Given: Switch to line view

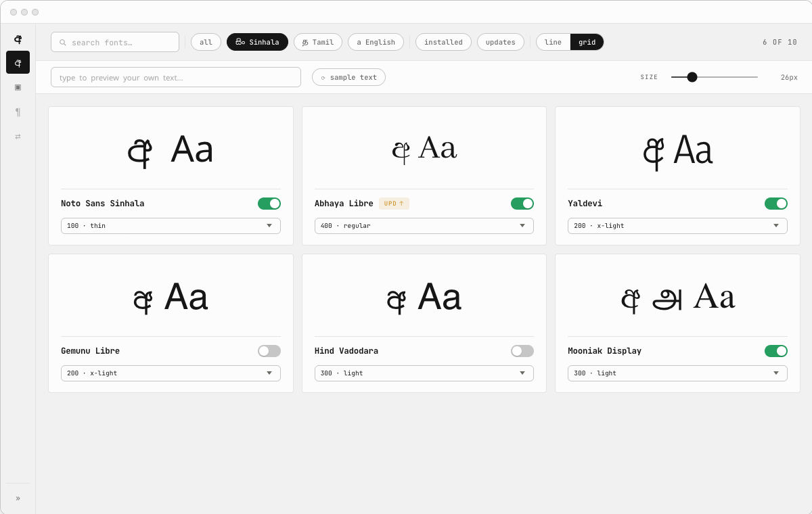Looking at the screenshot, I should 553,42.
